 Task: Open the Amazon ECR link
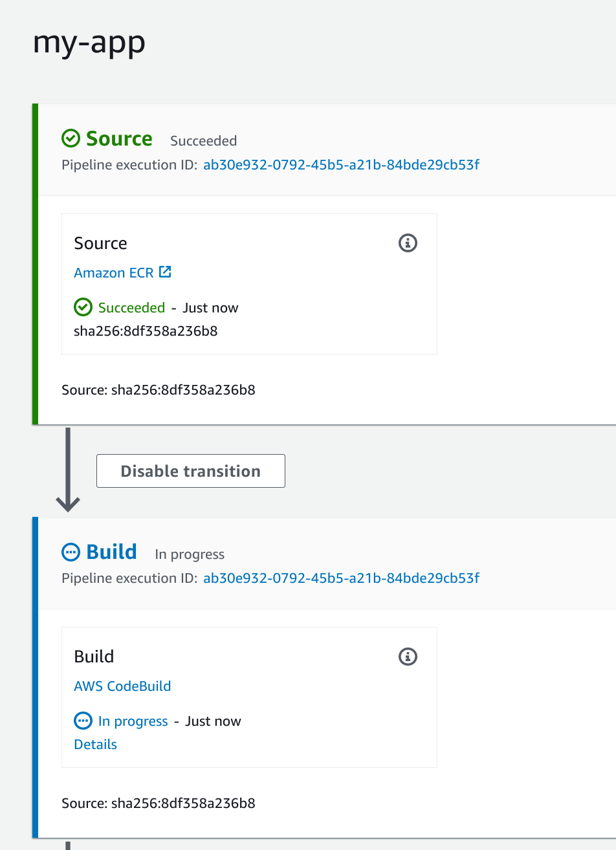click(x=114, y=273)
